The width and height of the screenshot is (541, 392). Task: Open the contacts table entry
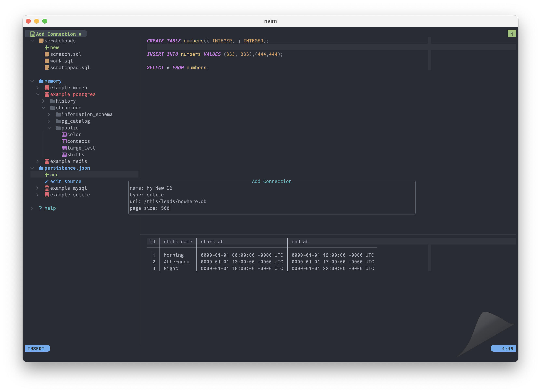(x=78, y=141)
